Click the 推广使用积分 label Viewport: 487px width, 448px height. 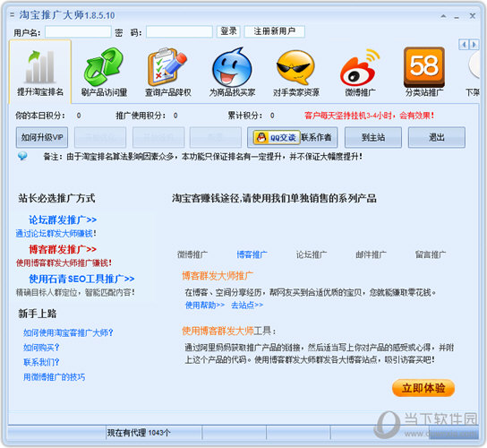(x=141, y=116)
